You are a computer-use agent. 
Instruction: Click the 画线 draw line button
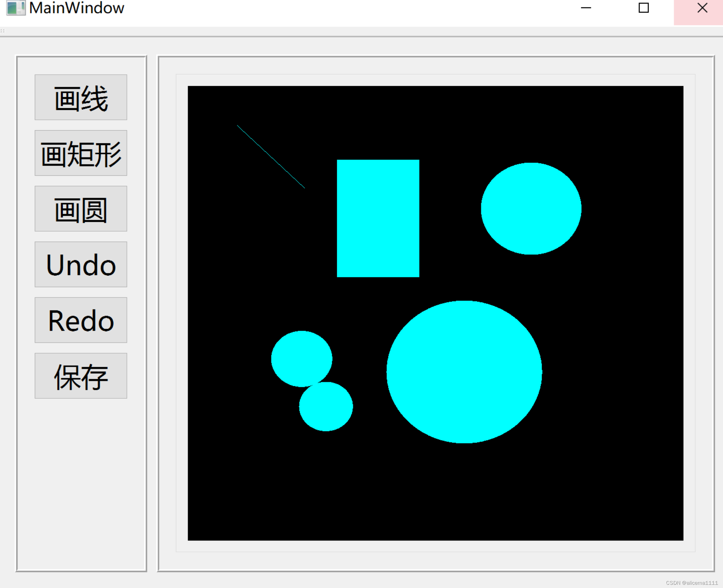[x=81, y=97]
